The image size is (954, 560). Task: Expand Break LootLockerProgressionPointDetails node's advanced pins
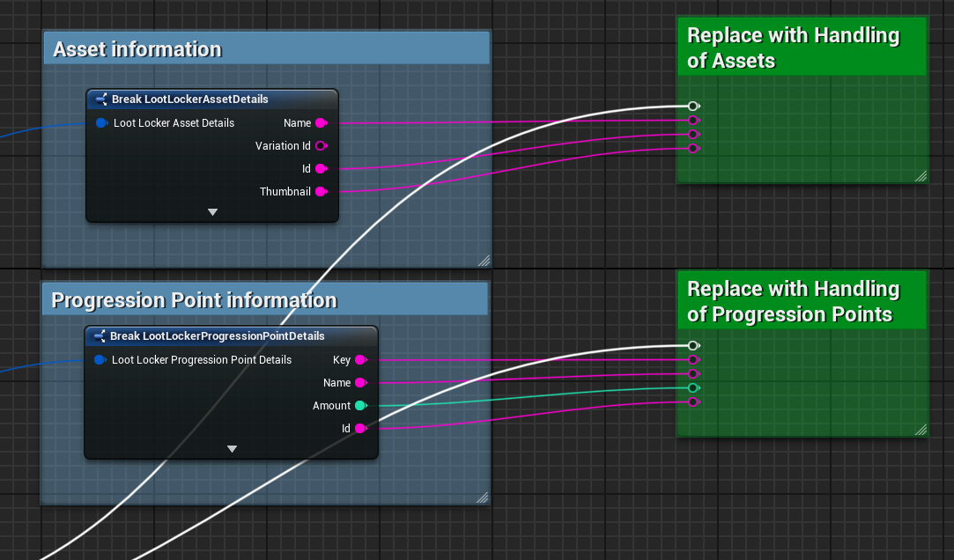232,449
